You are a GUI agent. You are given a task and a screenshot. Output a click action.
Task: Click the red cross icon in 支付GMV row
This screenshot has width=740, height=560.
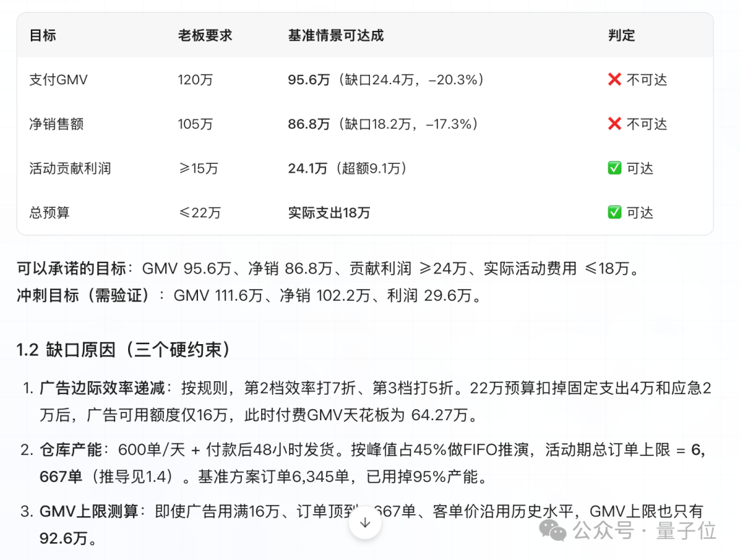coord(615,80)
